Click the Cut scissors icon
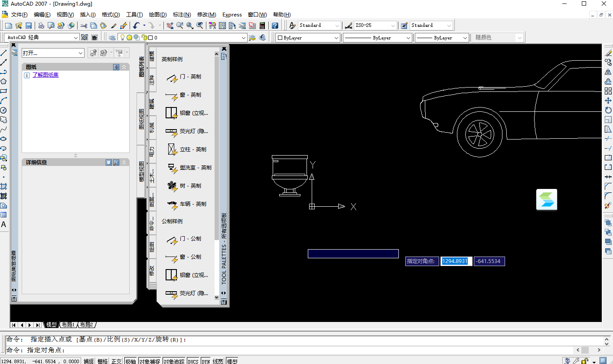The width and height of the screenshot is (613, 364). (84, 26)
